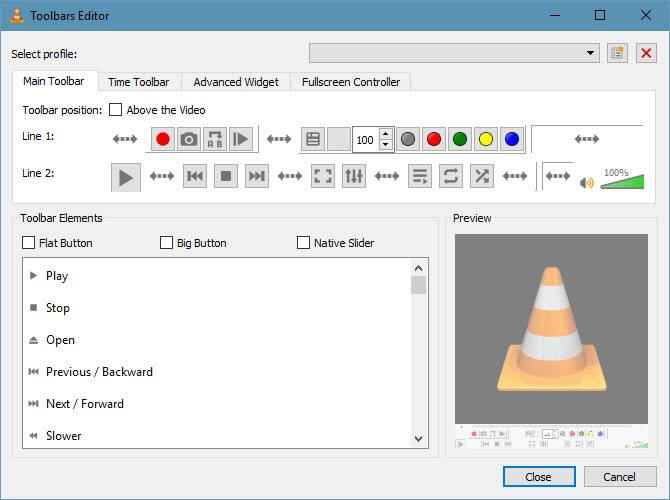The image size is (670, 500).
Task: Click the A-B loop icon
Action: [x=215, y=139]
